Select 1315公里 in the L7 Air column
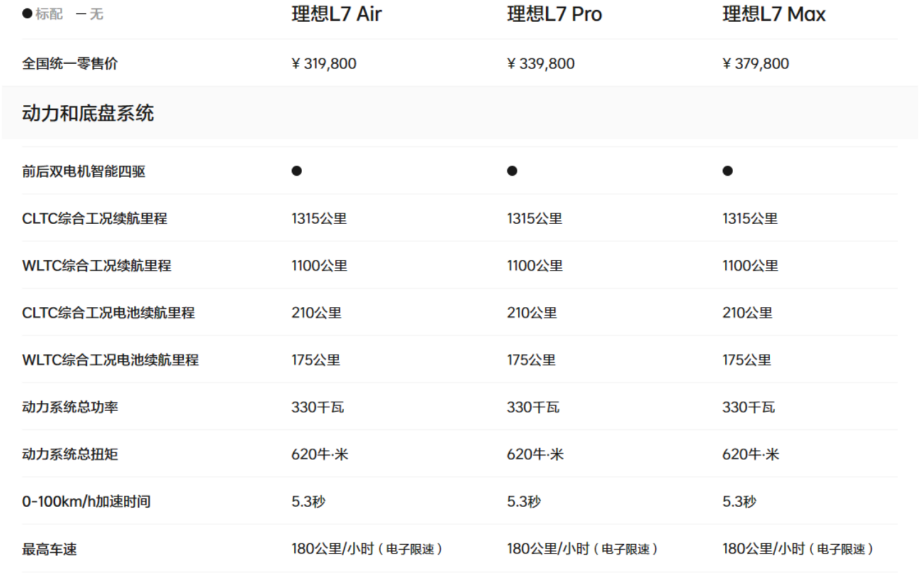This screenshot has height=576, width=922. [319, 219]
